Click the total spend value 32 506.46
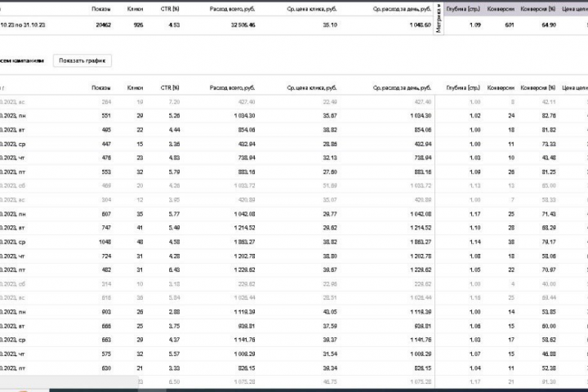 pyautogui.click(x=243, y=25)
